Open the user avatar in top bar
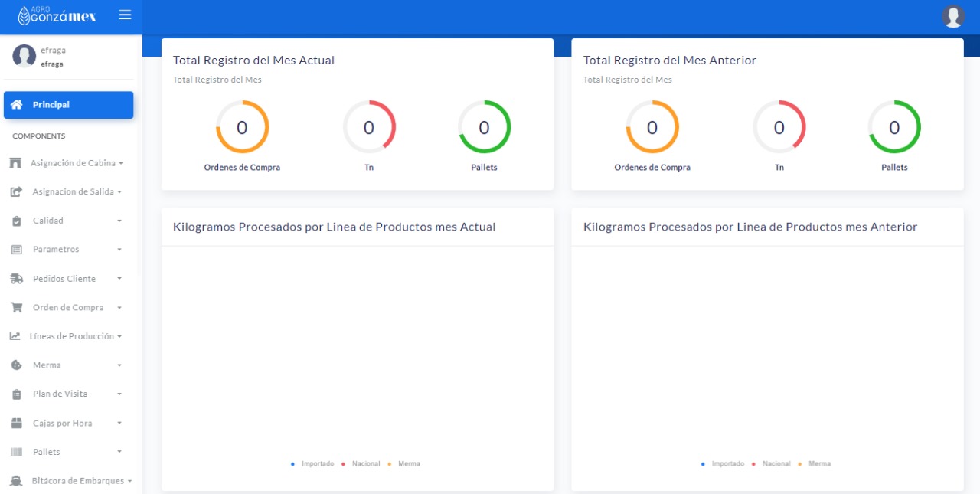The height and width of the screenshot is (494, 980). click(x=952, y=16)
